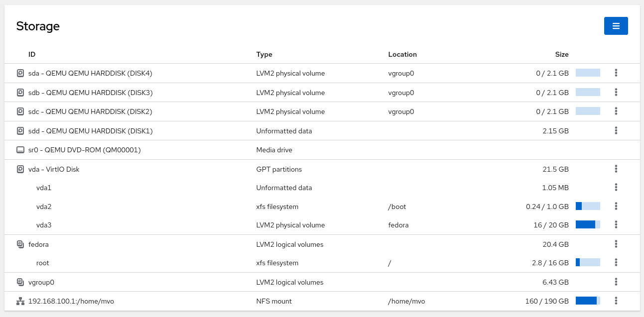The image size is (644, 317).
Task: Select the vda1 unformatted data row
Action: (x=44, y=188)
